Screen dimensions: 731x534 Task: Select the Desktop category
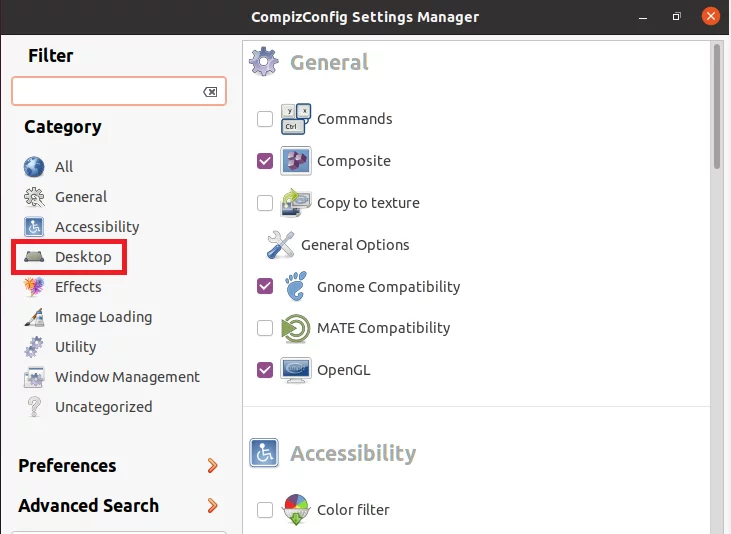[68, 257]
